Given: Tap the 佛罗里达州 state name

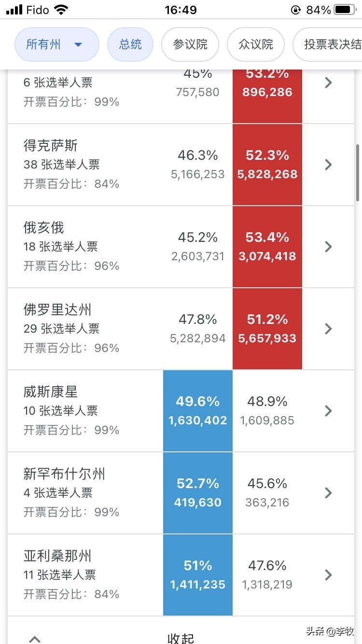Looking at the screenshot, I should (57, 309).
